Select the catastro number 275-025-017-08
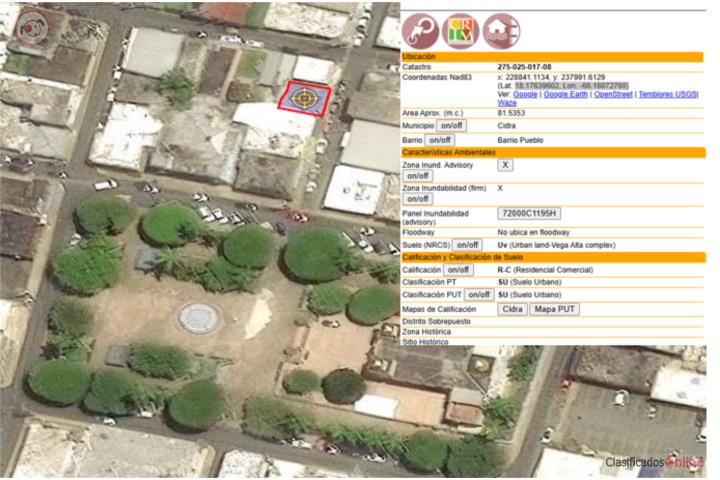This screenshot has width=720, height=480. click(x=524, y=67)
